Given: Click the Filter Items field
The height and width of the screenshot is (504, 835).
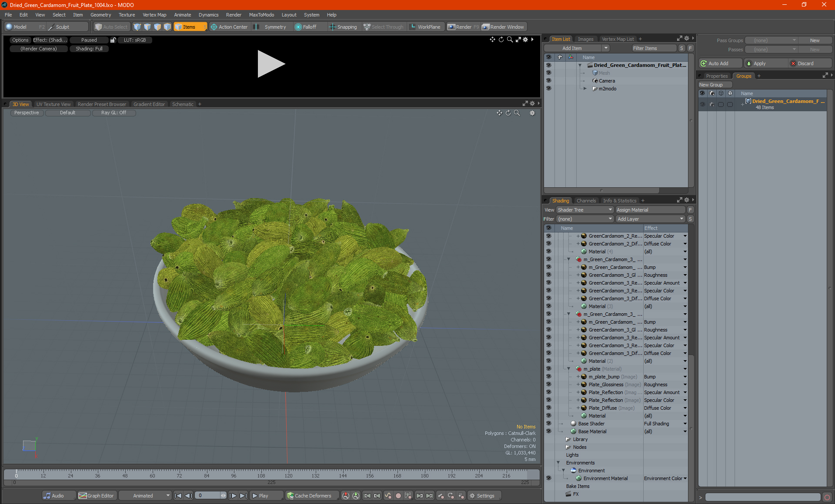Looking at the screenshot, I should (654, 48).
